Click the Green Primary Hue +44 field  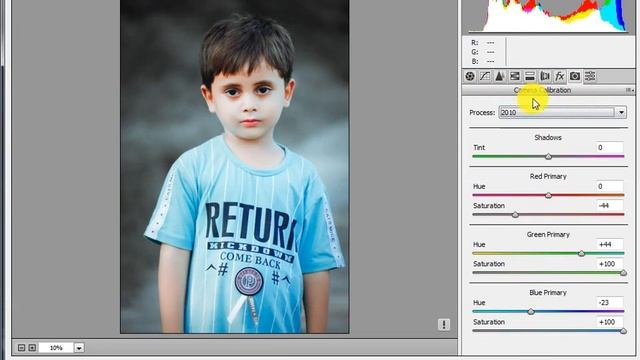point(609,244)
